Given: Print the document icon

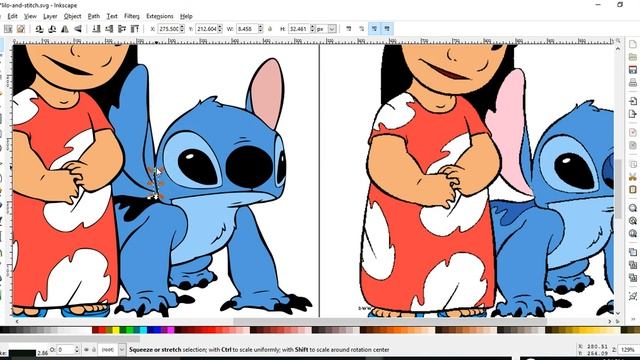Looking at the screenshot, I should click(633, 82).
